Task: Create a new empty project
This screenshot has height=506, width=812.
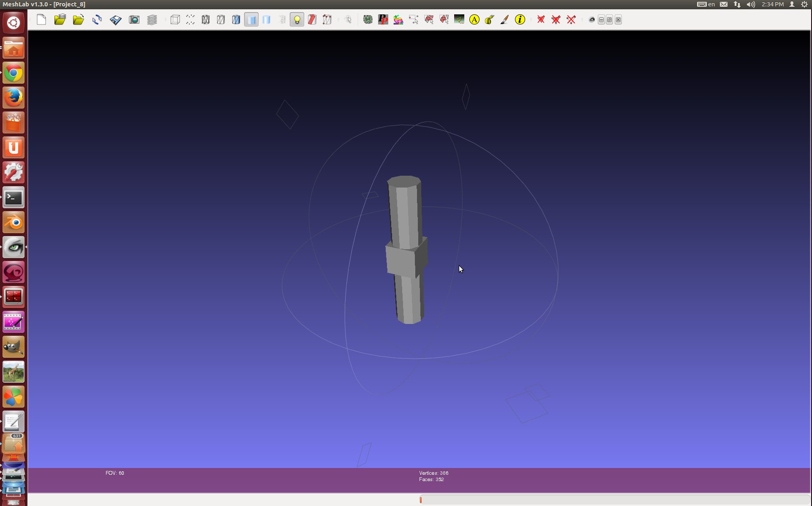Action: pyautogui.click(x=41, y=19)
